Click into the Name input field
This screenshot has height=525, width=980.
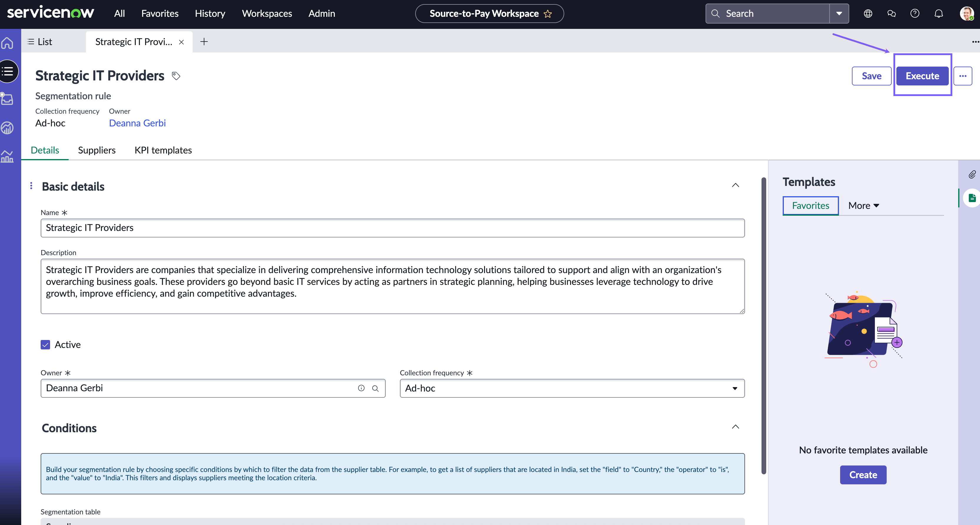[392, 228]
